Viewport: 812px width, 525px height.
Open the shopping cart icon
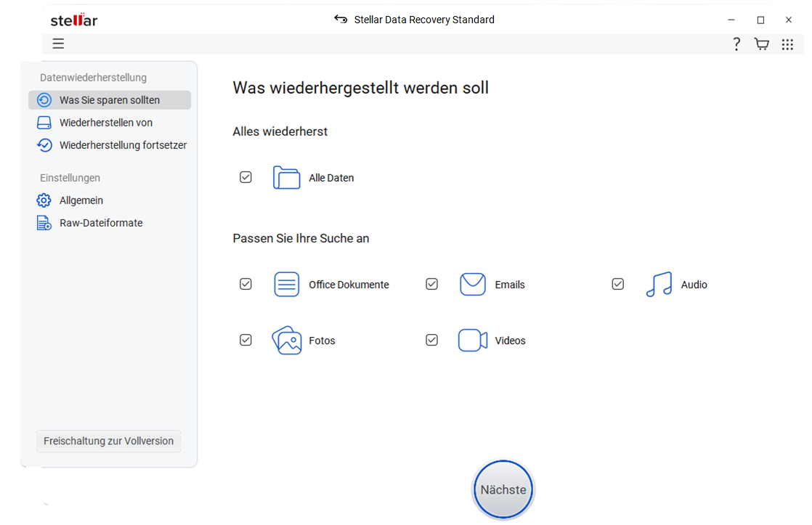point(761,44)
